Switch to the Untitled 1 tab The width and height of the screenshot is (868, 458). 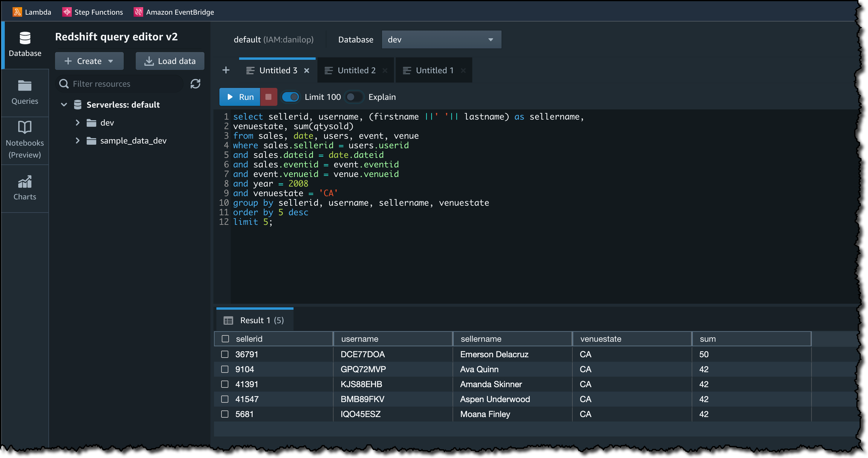(x=434, y=71)
